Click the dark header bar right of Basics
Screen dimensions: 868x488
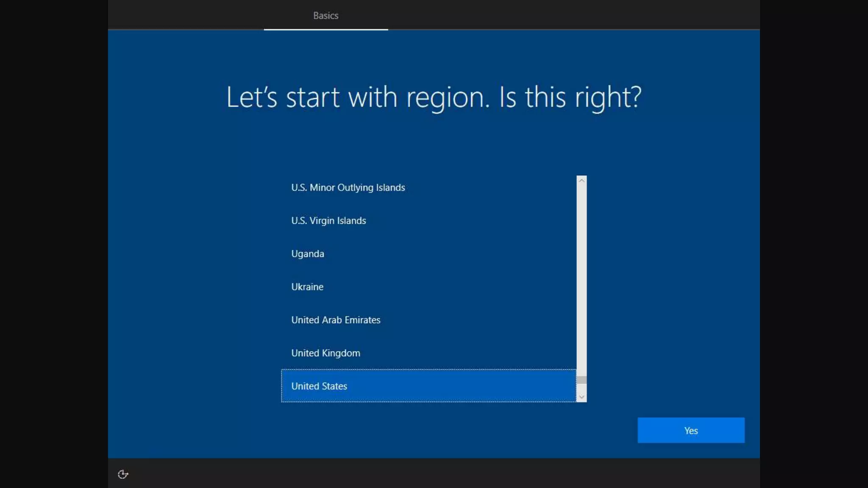point(572,15)
